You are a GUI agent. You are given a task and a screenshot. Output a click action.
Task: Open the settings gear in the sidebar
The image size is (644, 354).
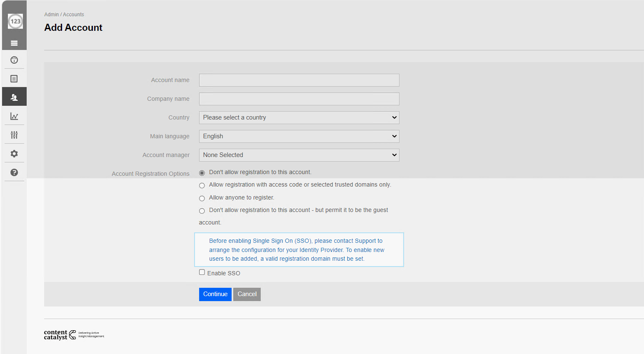coord(14,153)
